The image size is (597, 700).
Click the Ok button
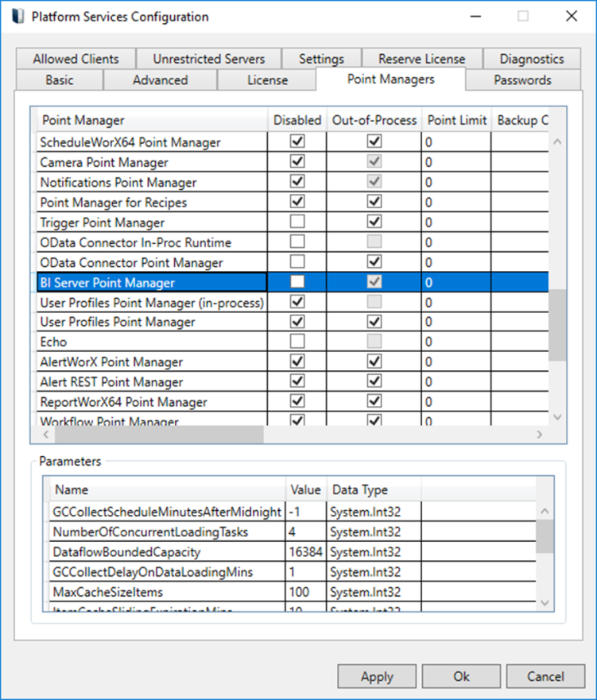pyautogui.click(x=461, y=676)
